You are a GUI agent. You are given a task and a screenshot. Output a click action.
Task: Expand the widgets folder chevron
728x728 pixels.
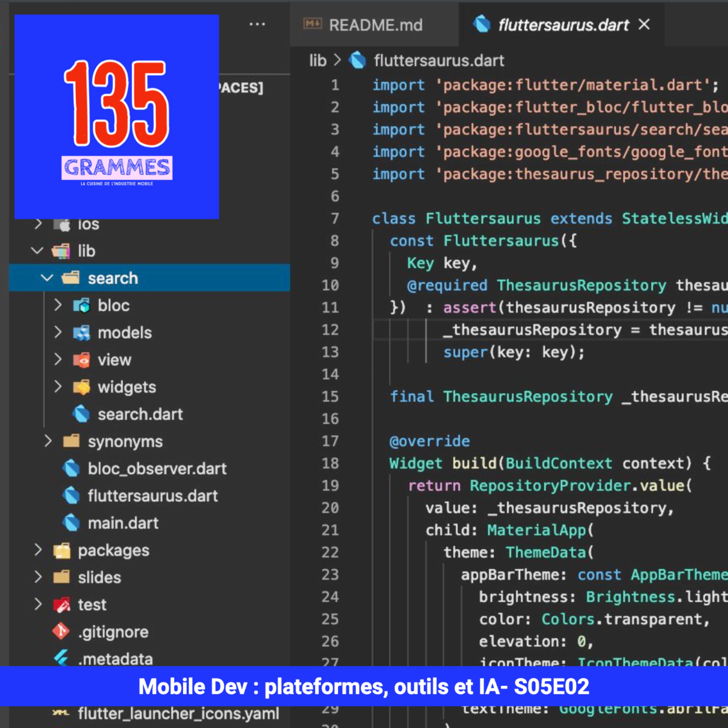58,386
